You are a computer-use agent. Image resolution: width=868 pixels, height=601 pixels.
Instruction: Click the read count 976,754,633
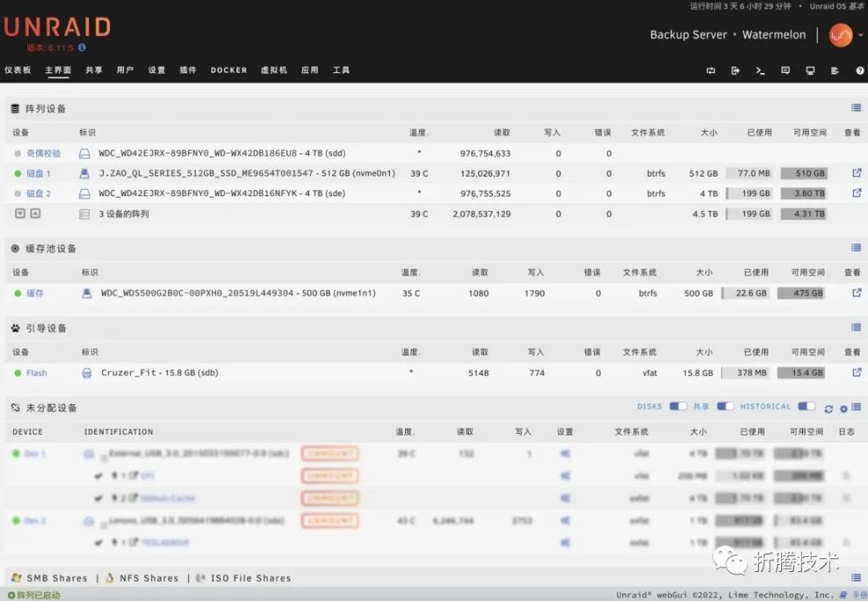coord(485,153)
